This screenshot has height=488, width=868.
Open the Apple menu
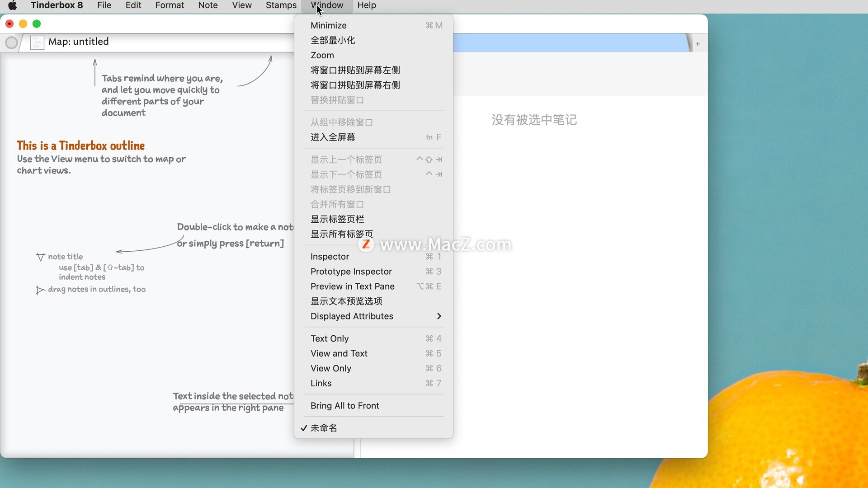point(12,5)
